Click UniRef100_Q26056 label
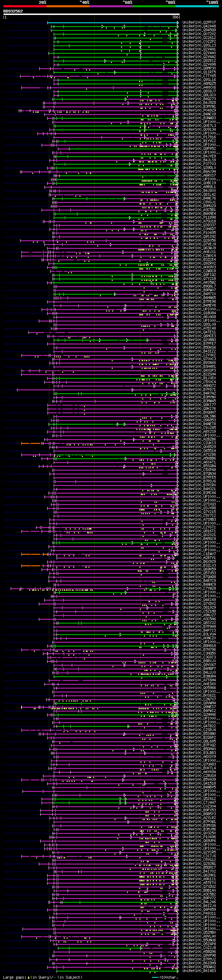 199,241
